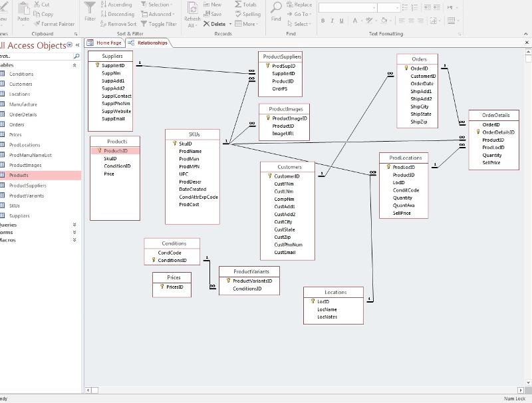
Task: Click the Refresh All icon
Action: 192,8
